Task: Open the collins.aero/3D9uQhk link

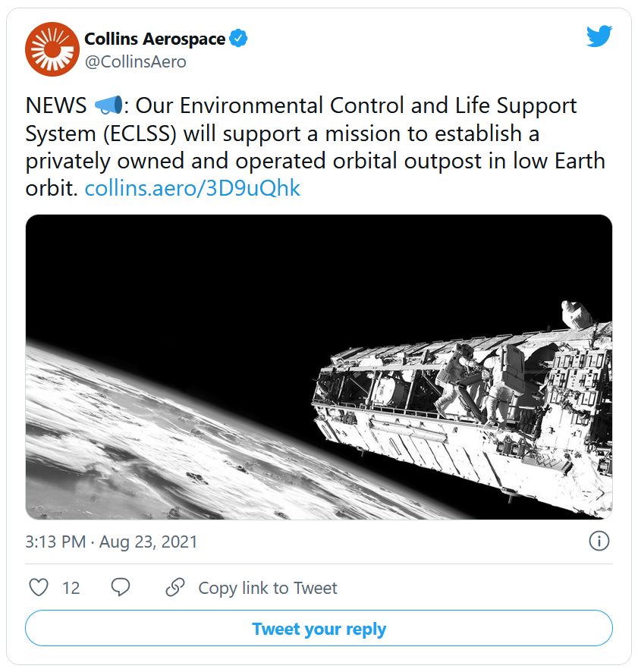Action: [x=193, y=188]
